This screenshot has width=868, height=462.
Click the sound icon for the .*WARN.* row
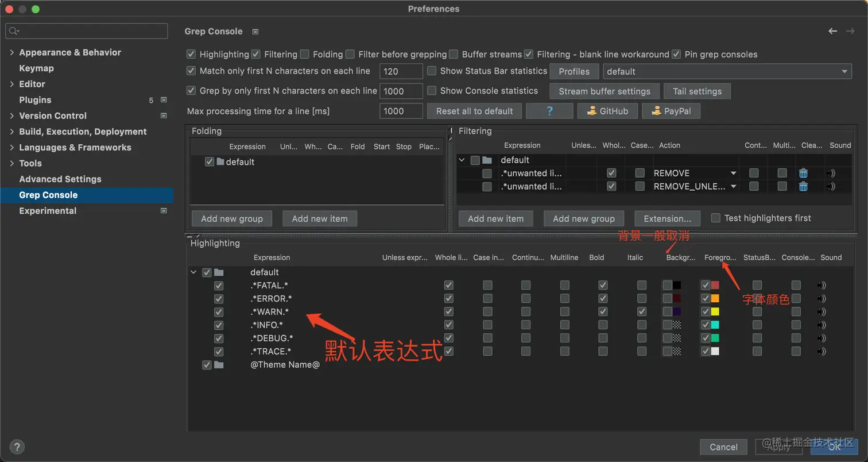tap(822, 312)
